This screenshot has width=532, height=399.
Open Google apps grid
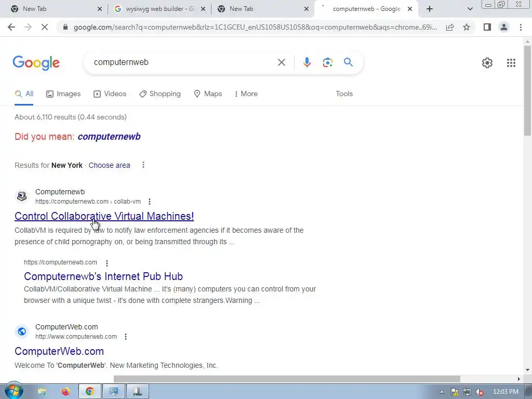click(x=511, y=63)
